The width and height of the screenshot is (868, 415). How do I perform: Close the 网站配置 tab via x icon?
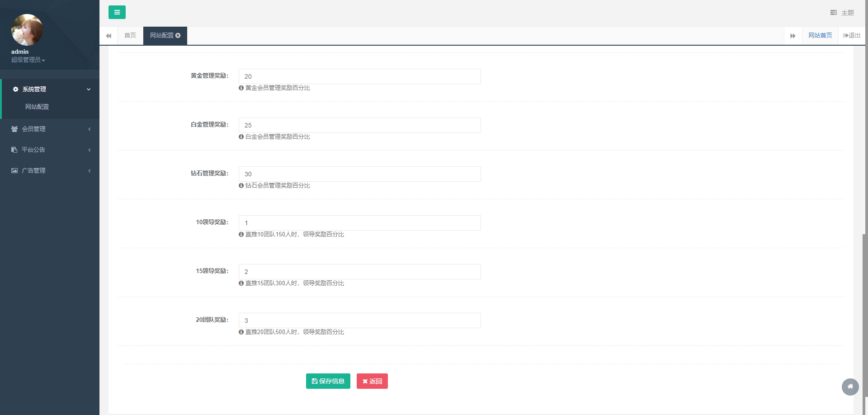tap(178, 35)
